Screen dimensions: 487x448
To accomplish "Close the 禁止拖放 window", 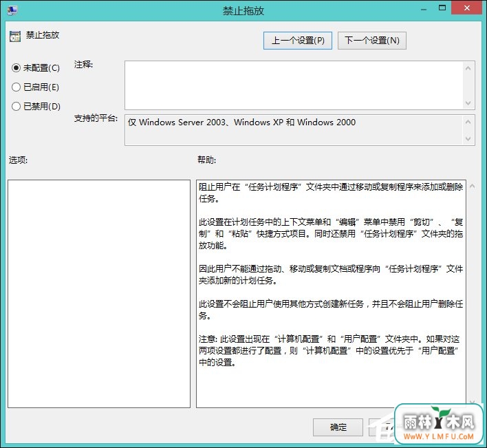I will (467, 8).
